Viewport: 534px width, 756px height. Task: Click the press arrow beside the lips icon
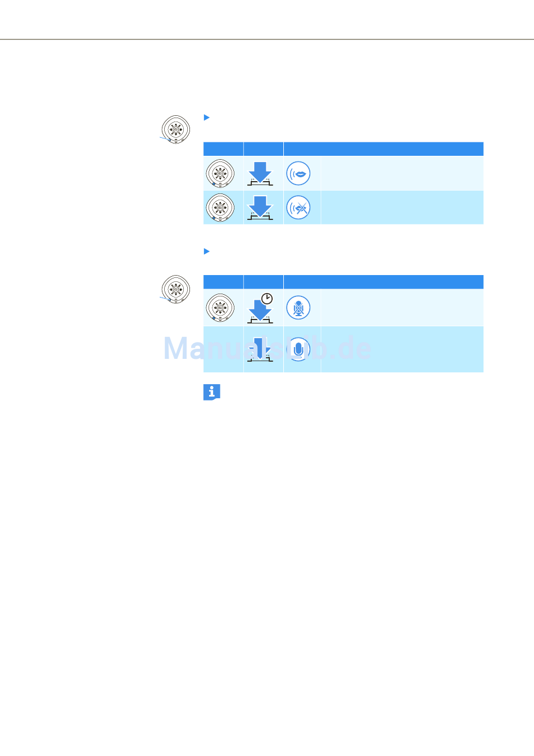[260, 174]
